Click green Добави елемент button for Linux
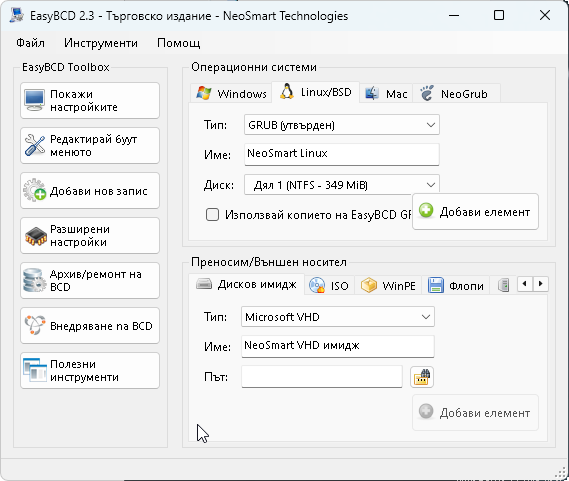Image resolution: width=569 pixels, height=481 pixels. (475, 212)
